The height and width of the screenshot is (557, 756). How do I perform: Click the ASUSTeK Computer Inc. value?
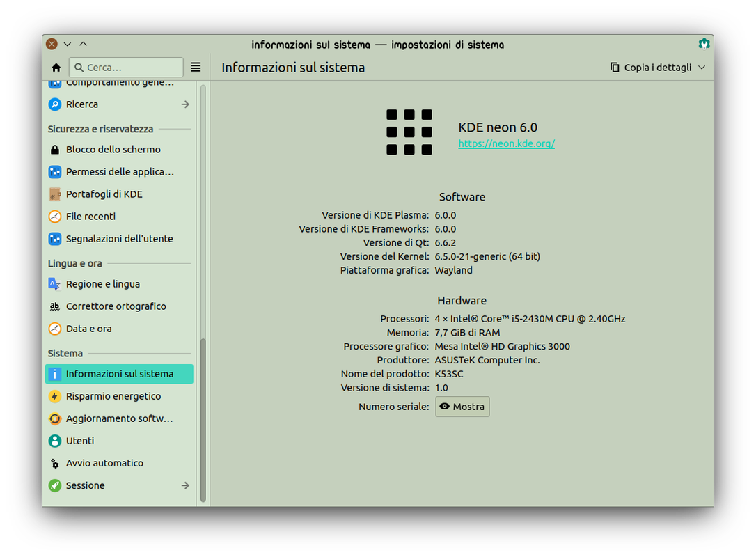pos(487,360)
